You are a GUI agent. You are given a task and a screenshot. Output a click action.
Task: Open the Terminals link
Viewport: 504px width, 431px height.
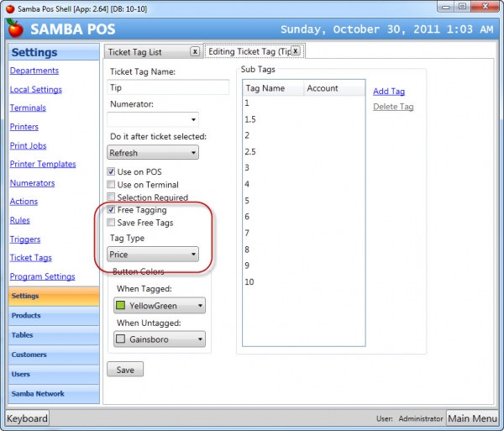tap(28, 108)
